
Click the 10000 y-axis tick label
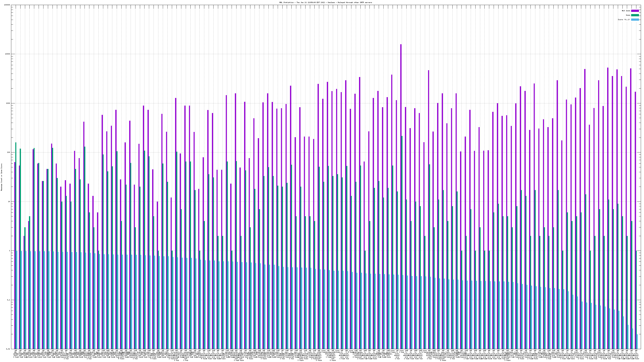(x=8, y=54)
